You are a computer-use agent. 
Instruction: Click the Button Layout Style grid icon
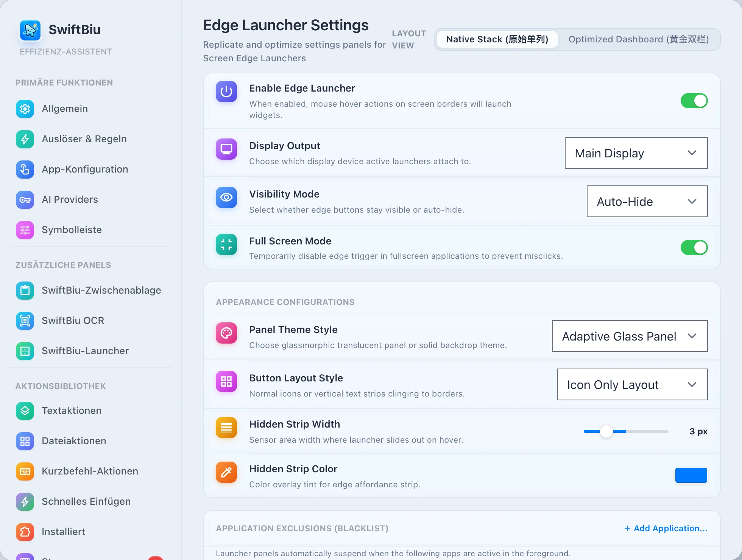coord(226,381)
